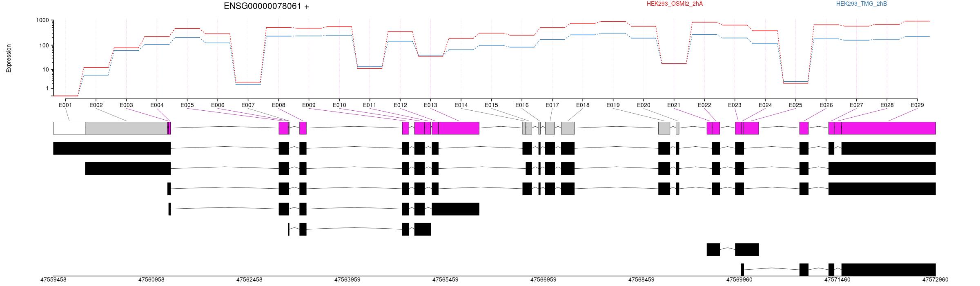This screenshot has width=980, height=286.
Task: Click the red E007 expression dip segment
Action: pyautogui.click(x=248, y=82)
